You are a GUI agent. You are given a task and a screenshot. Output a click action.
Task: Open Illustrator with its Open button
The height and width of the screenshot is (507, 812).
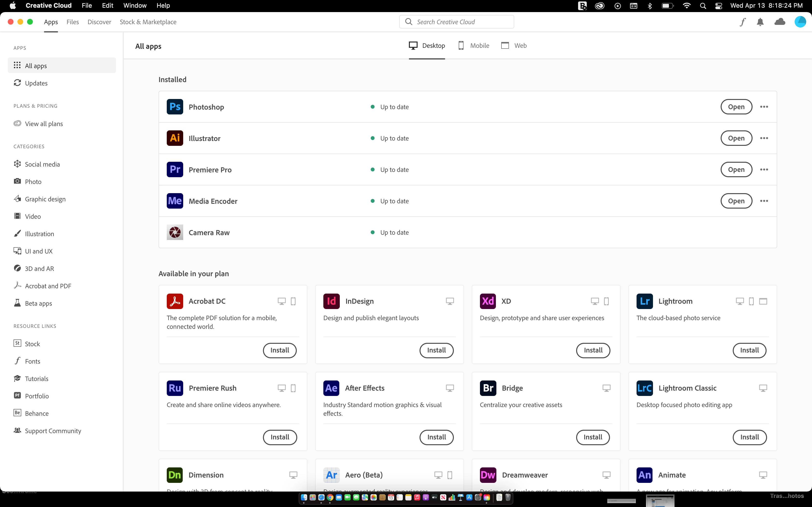[736, 138]
